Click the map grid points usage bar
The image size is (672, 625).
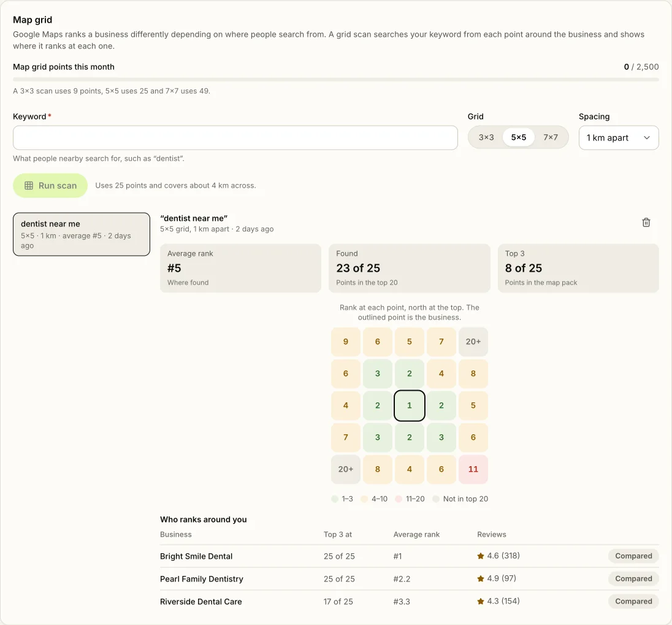[336, 79]
